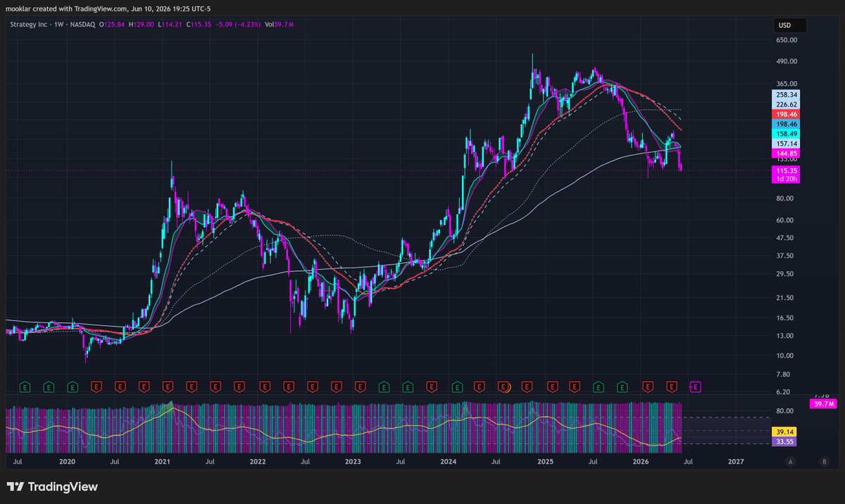845x504 pixels.
Task: Click the magenta 59.7M volume axis label
Action: [x=822, y=404]
